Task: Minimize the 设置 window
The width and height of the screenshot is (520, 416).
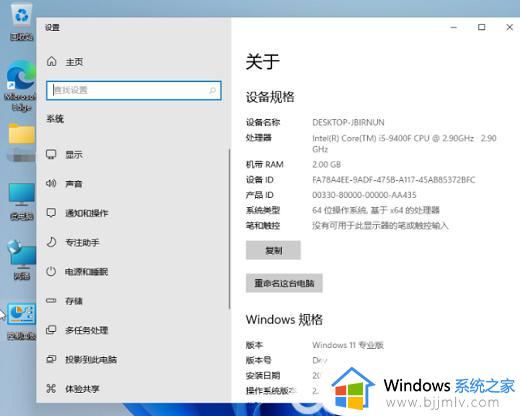Action: tap(454, 27)
